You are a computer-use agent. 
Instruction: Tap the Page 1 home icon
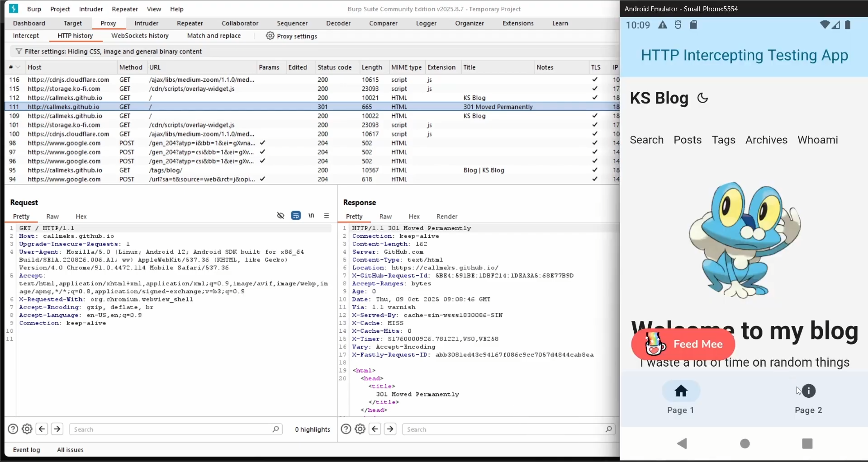pyautogui.click(x=681, y=391)
